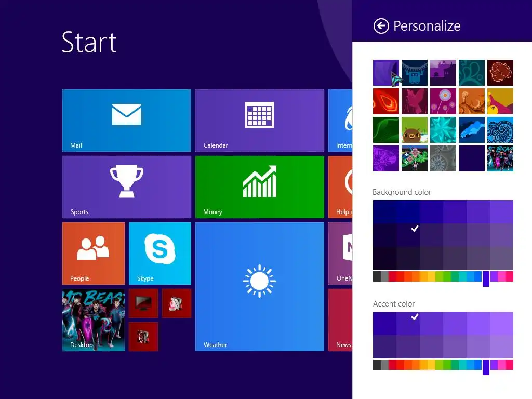532x399 pixels.
Task: Choose the purple castle background pattern
Action: pyautogui.click(x=443, y=73)
